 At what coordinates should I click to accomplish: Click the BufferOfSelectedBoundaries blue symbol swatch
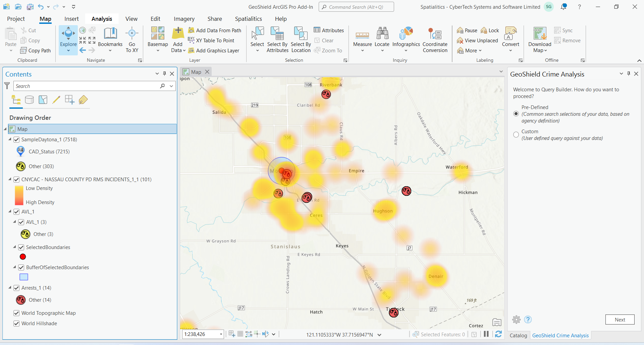tap(24, 277)
